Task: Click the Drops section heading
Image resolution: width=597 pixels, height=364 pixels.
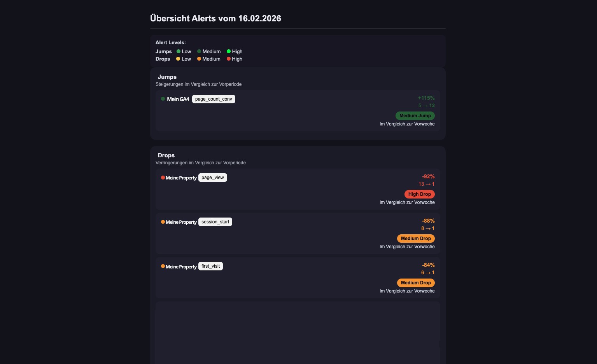Action: pos(166,155)
